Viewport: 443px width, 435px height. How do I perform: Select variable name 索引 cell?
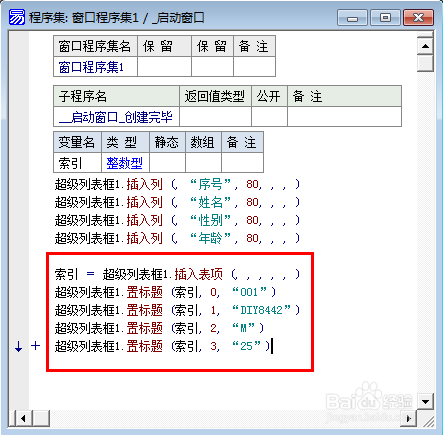tap(77, 163)
